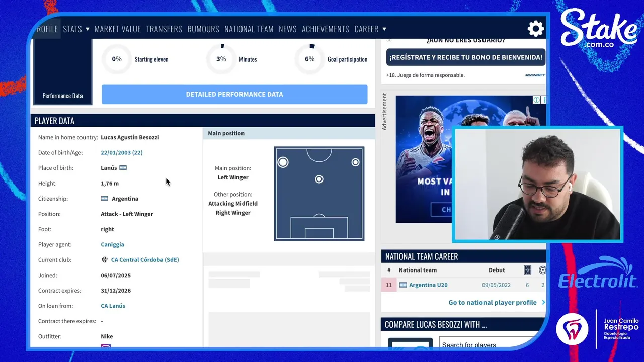Click the Right Winger other position label

tap(233, 213)
